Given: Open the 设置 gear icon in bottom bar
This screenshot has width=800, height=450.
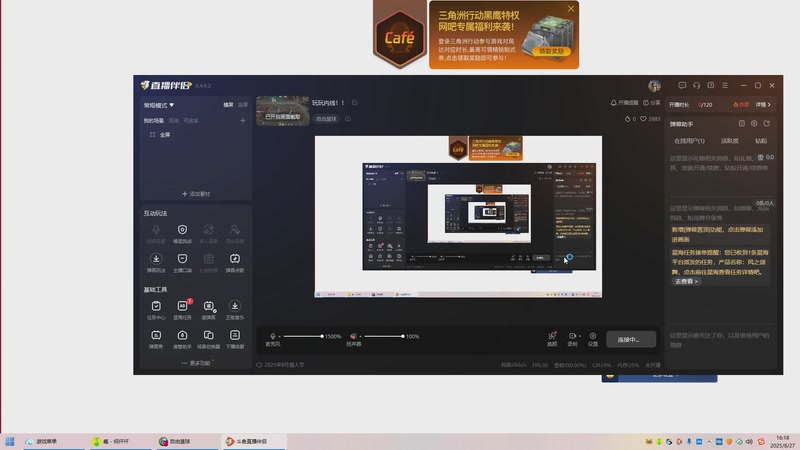Looking at the screenshot, I should tap(592, 336).
